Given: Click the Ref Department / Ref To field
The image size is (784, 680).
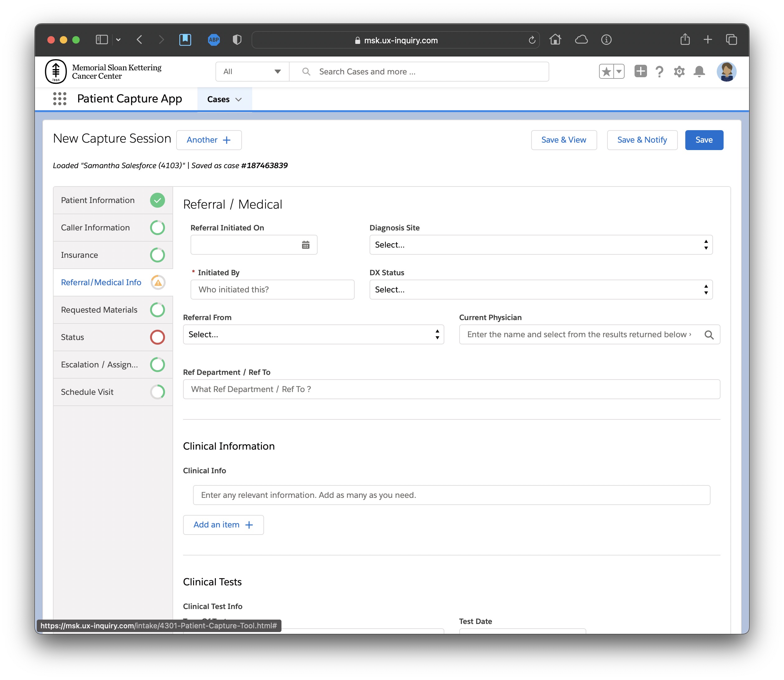Looking at the screenshot, I should click(451, 389).
